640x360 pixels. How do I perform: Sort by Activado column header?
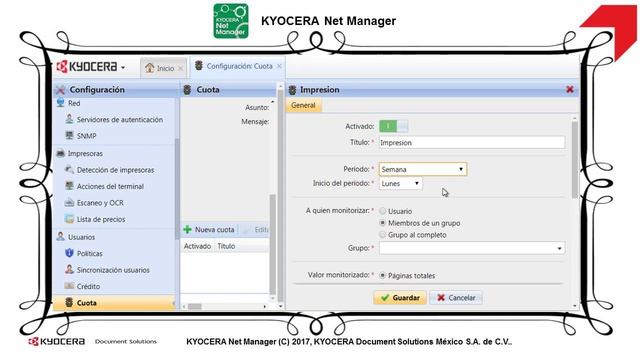click(x=197, y=246)
